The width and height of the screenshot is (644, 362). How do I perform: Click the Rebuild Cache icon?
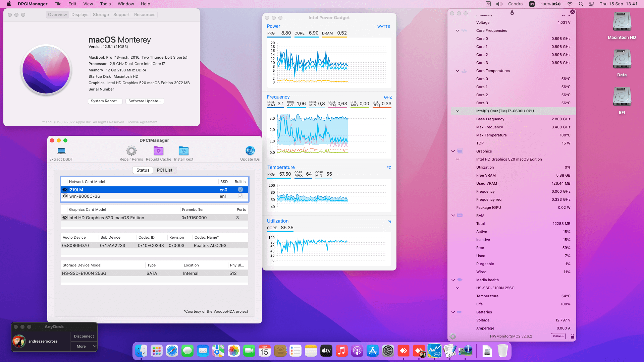(159, 151)
